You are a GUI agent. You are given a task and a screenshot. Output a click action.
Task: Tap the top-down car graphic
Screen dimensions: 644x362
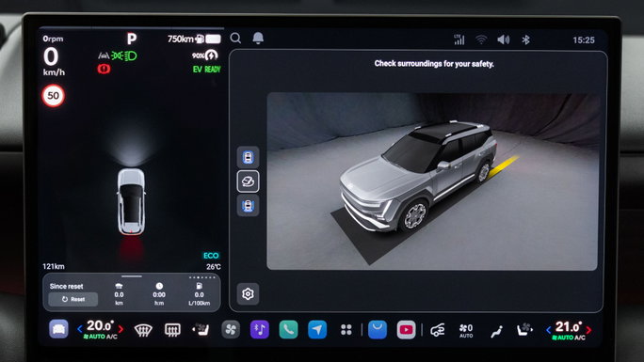click(132, 202)
